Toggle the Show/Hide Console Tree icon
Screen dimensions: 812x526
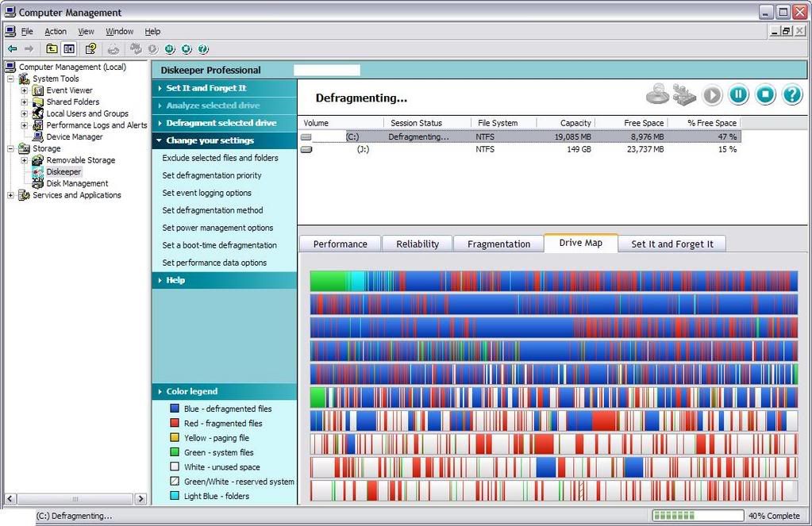coord(69,48)
